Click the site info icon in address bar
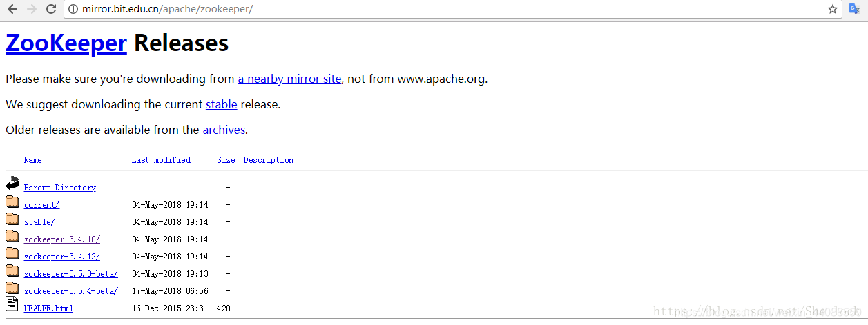Screen dimensions: 868x325 73,9
